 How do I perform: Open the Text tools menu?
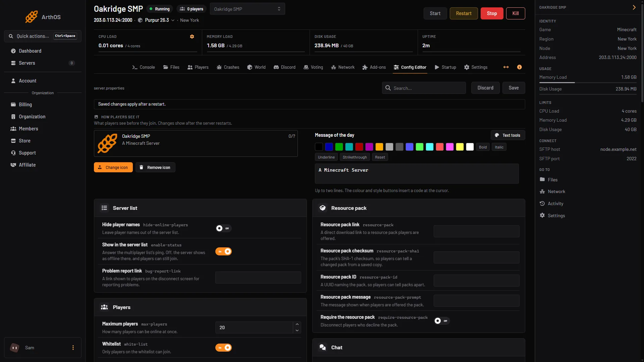pos(507,135)
